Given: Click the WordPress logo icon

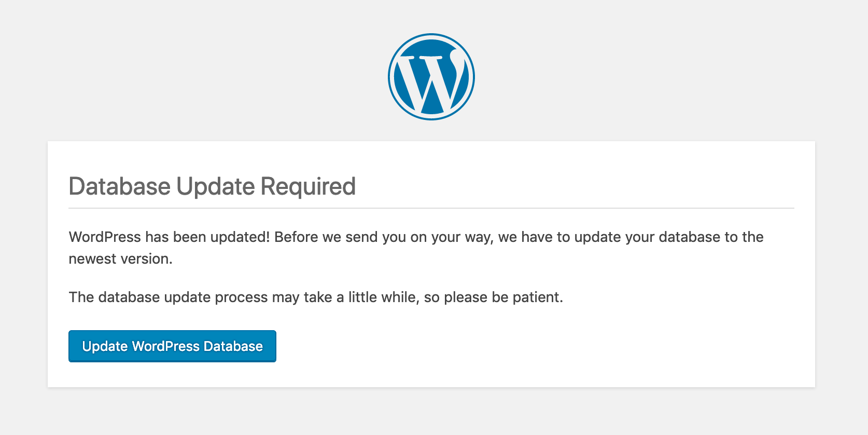Looking at the screenshot, I should (431, 77).
